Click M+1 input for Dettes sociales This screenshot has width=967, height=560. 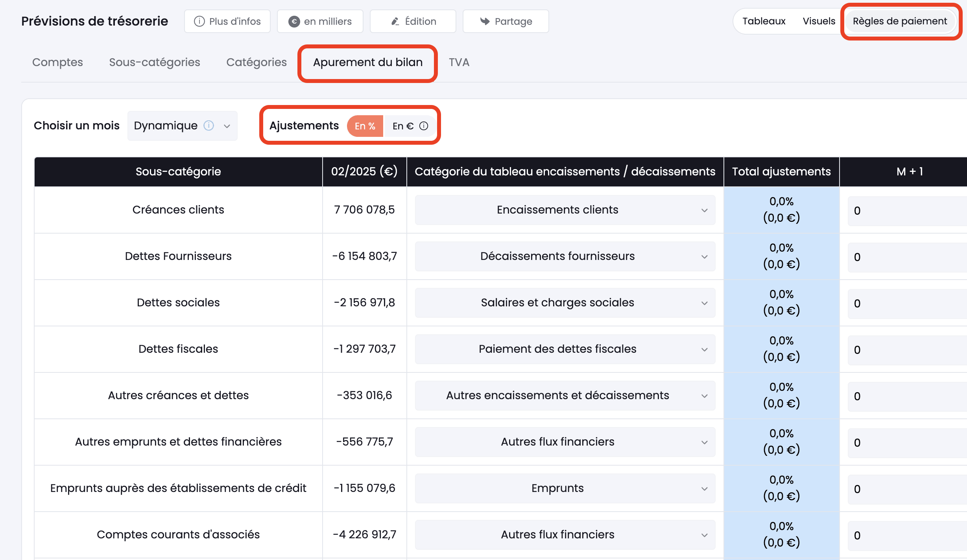[907, 304]
